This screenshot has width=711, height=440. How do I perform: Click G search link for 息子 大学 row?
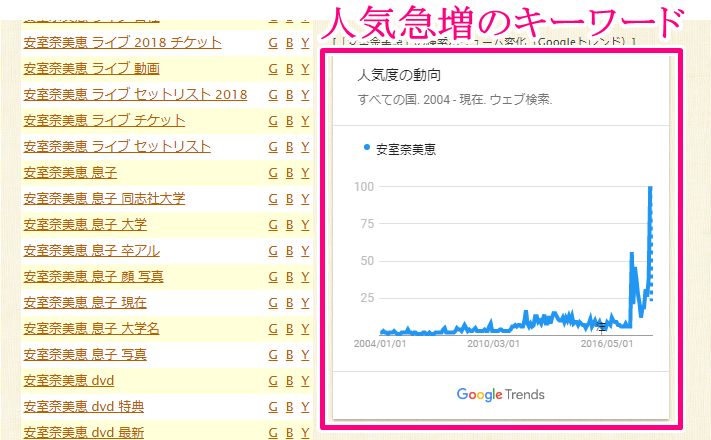[273, 224]
